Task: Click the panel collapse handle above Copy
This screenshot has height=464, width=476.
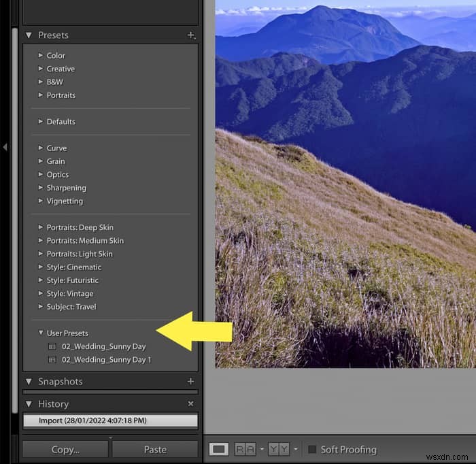Action: point(110,437)
